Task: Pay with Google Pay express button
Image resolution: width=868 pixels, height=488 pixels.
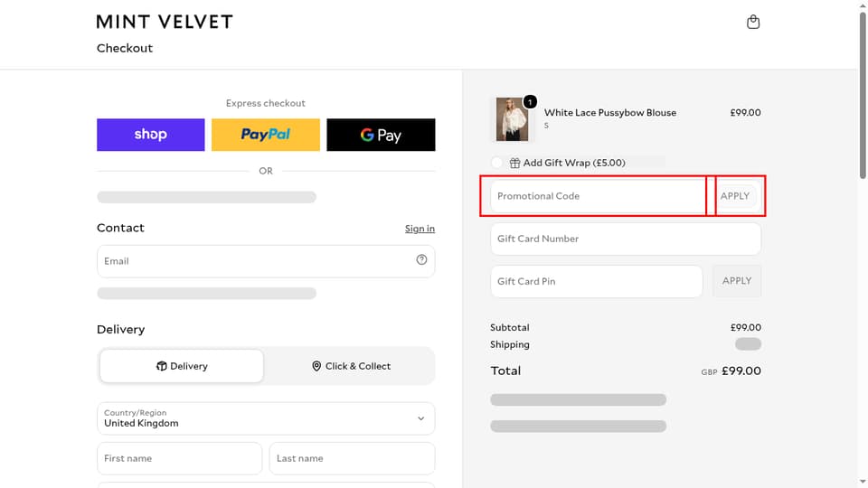Action: [x=381, y=135]
